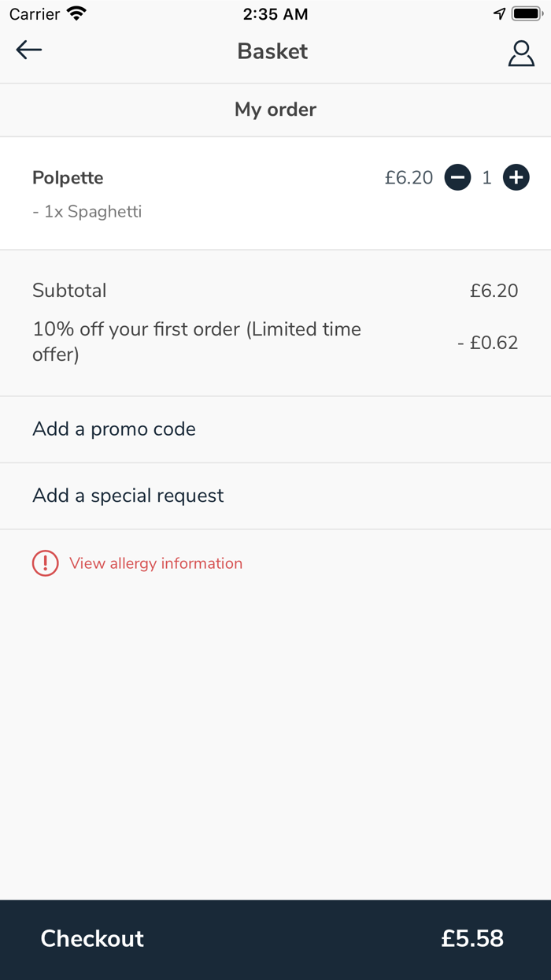
Task: Go back using the arrow icon
Action: pos(29,50)
